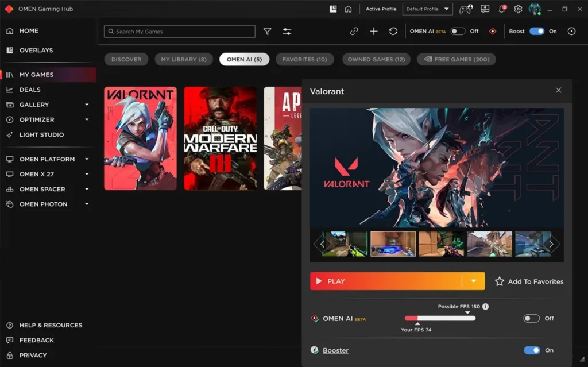The image size is (588, 367).
Task: Toggle OMEN AI in the top toolbar
Action: 458,32
